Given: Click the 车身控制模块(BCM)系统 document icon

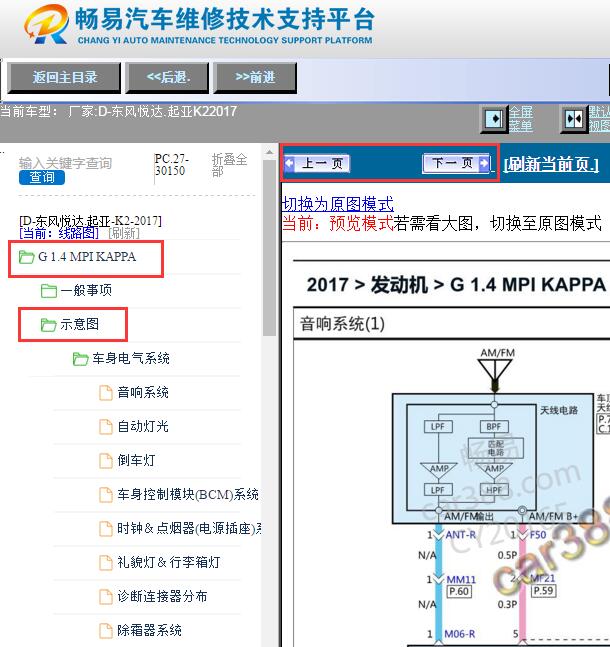Looking at the screenshot, I should [106, 494].
